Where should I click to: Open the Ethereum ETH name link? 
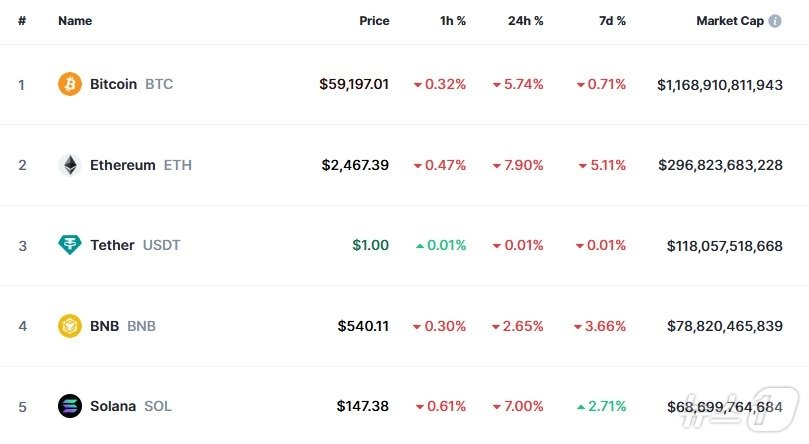[x=123, y=165]
